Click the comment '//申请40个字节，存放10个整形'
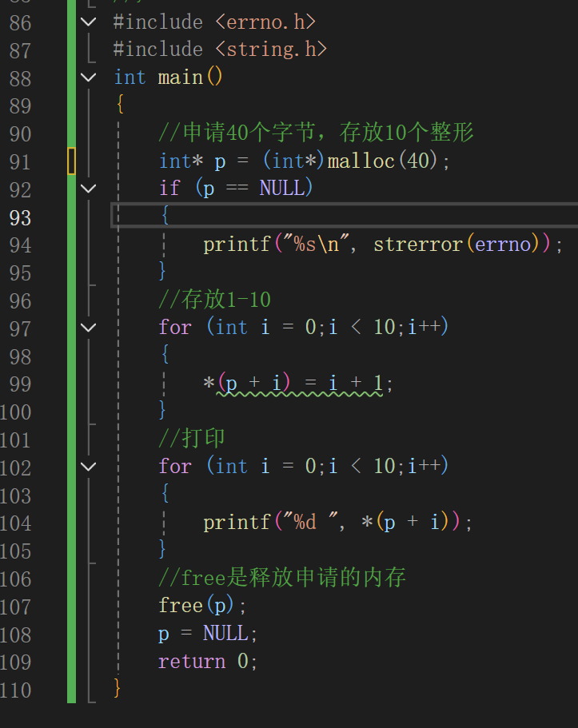 [316, 133]
